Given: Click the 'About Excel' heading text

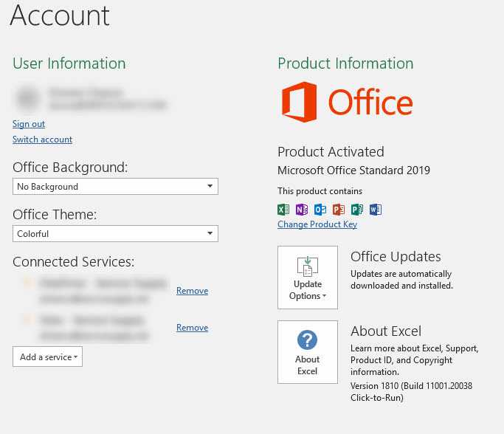Looking at the screenshot, I should pyautogui.click(x=386, y=331).
